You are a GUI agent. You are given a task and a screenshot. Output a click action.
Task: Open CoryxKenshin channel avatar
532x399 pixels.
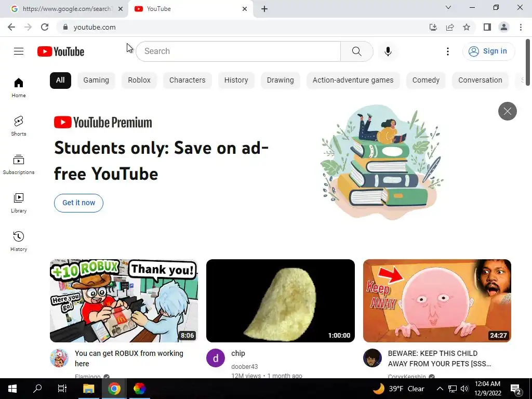point(372,358)
